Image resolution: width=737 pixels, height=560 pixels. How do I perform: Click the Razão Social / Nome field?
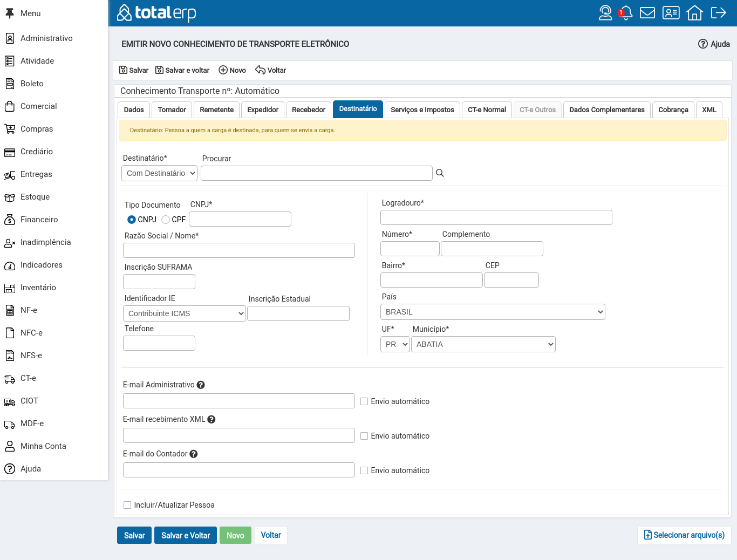coord(239,250)
